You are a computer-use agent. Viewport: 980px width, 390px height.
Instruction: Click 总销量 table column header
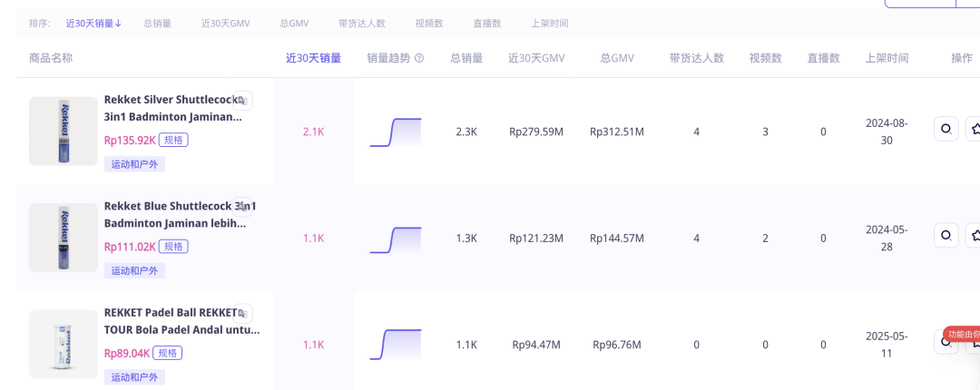pos(466,58)
